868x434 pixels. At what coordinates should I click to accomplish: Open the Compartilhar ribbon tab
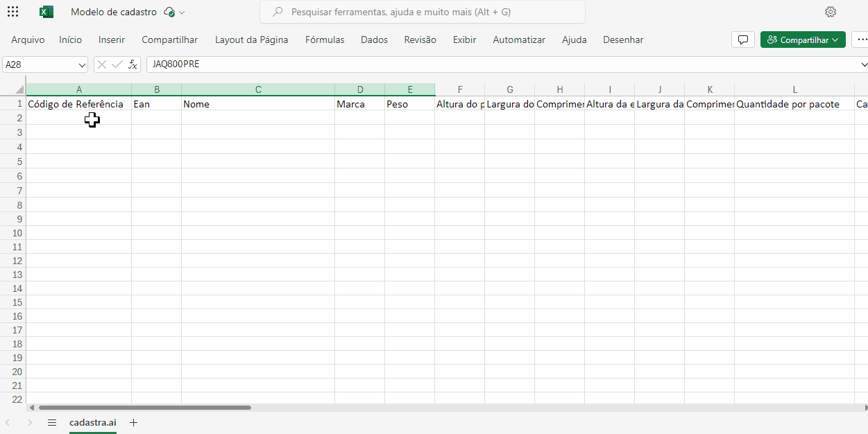[x=170, y=40]
